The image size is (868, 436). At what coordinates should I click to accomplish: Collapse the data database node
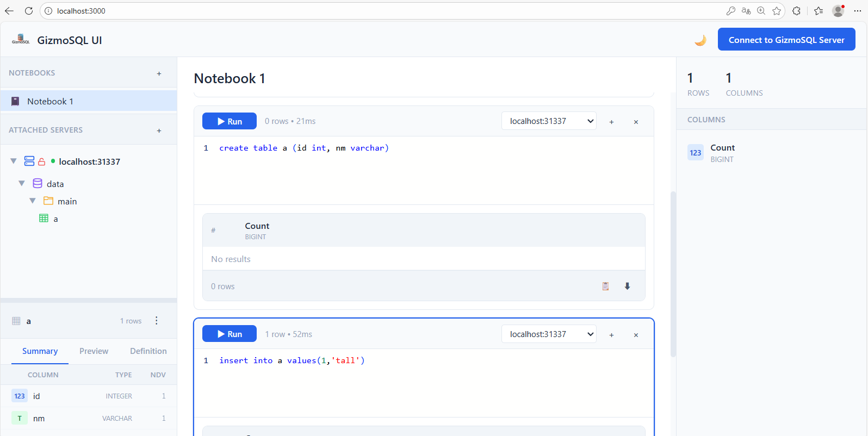click(22, 183)
